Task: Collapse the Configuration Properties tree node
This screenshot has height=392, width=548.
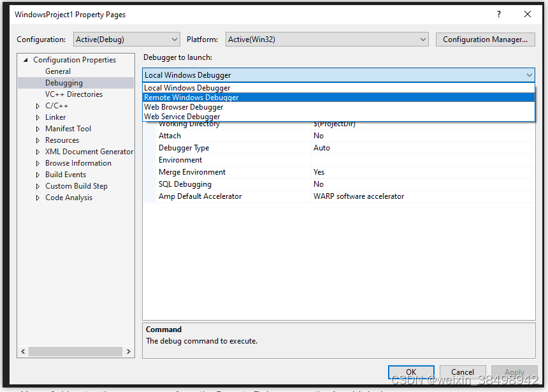Action: [x=25, y=60]
